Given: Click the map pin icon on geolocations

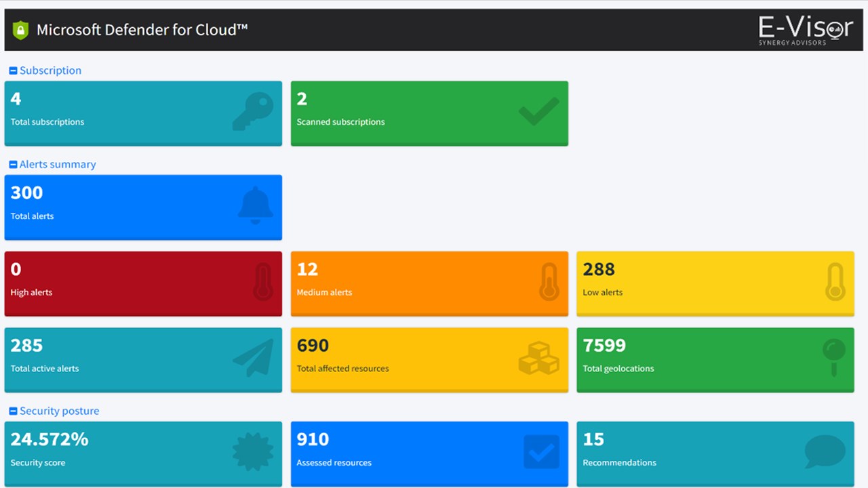Looking at the screenshot, I should (x=834, y=358).
